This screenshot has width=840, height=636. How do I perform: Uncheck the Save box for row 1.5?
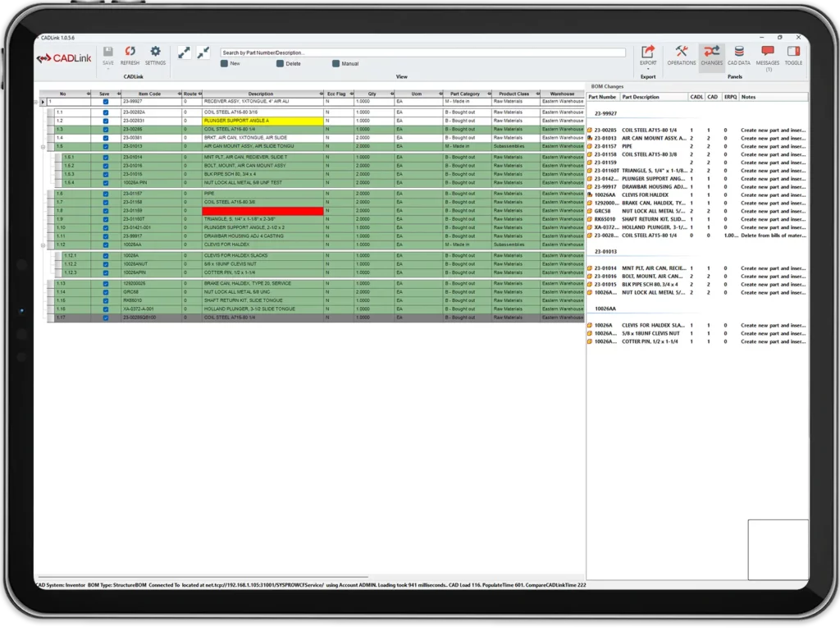click(106, 147)
